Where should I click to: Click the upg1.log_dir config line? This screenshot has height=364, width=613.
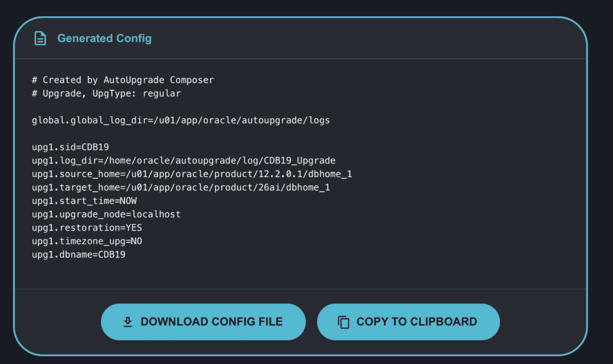click(183, 160)
